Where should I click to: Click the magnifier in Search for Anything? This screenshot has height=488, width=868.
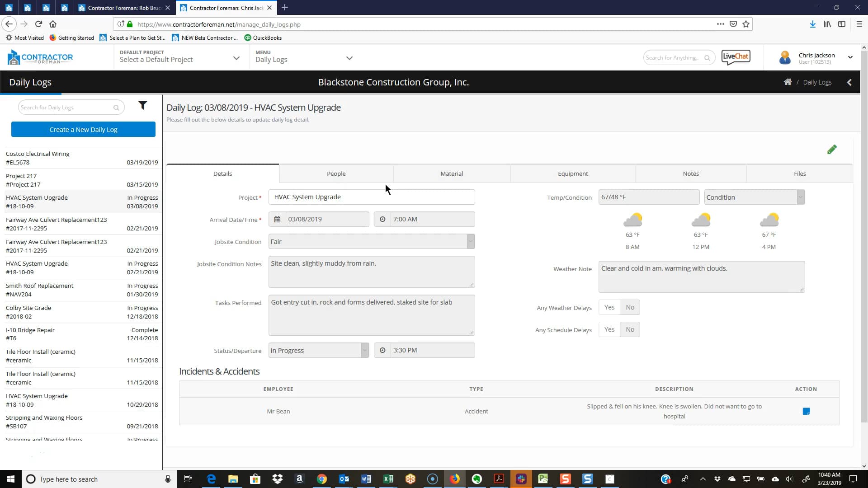pos(708,58)
